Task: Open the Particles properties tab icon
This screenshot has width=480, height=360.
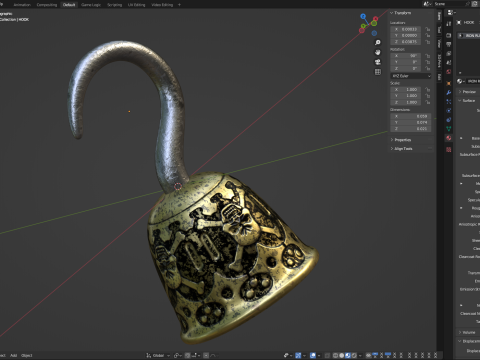Action: (x=449, y=101)
